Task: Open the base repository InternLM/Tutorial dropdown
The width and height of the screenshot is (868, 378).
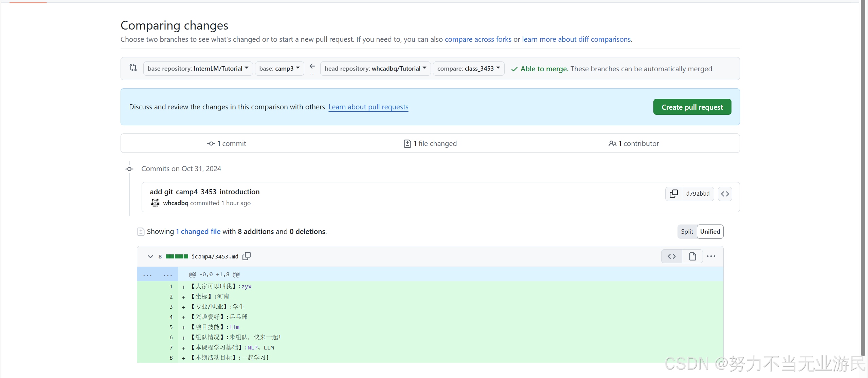Action: [x=198, y=69]
